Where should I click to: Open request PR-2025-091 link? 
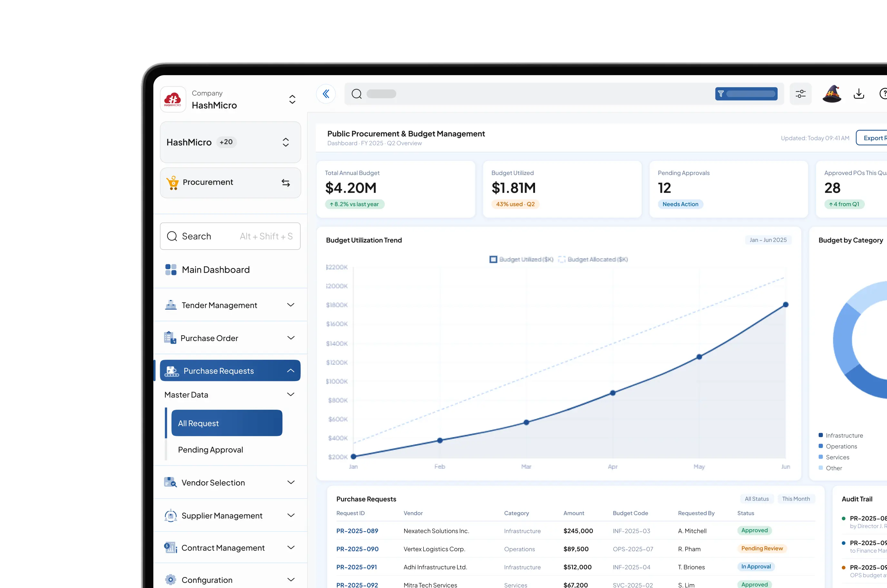coord(356,567)
